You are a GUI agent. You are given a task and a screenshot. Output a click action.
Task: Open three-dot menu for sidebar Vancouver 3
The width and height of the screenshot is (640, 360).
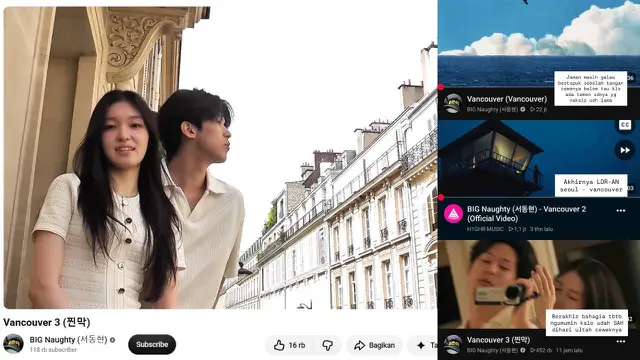pyautogui.click(x=621, y=341)
